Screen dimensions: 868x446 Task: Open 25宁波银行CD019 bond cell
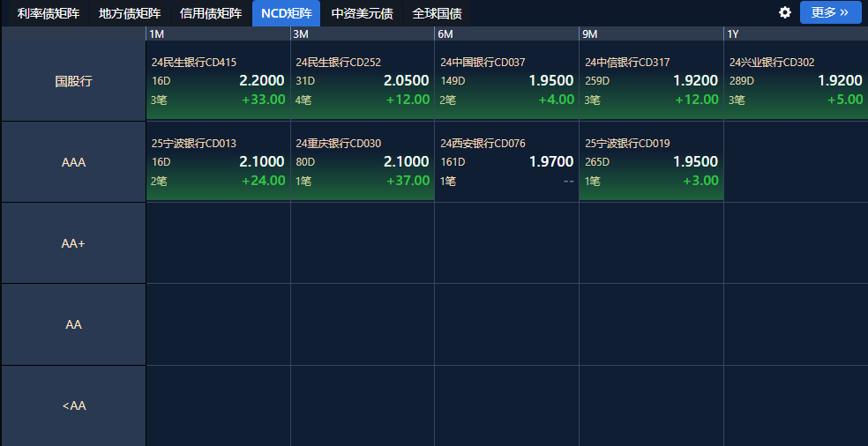(x=652, y=161)
